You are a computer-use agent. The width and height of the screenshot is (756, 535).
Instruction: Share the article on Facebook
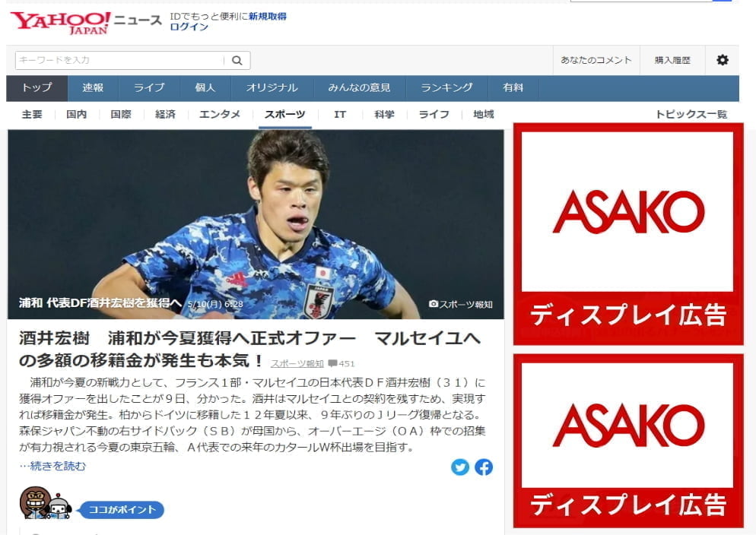click(484, 467)
